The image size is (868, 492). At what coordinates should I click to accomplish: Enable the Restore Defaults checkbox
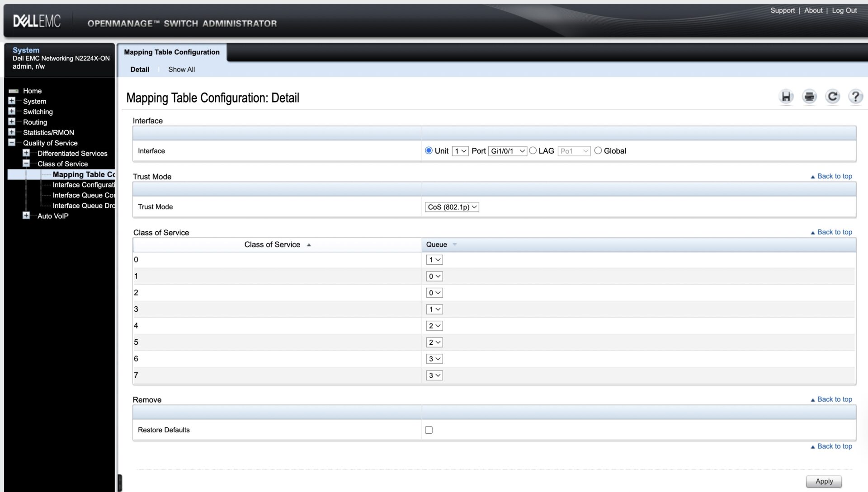pos(429,430)
